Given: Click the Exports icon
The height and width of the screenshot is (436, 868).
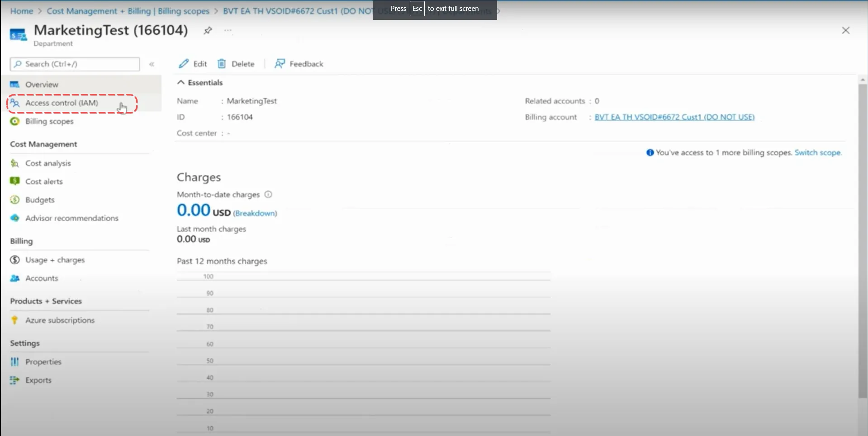Looking at the screenshot, I should click(x=15, y=380).
